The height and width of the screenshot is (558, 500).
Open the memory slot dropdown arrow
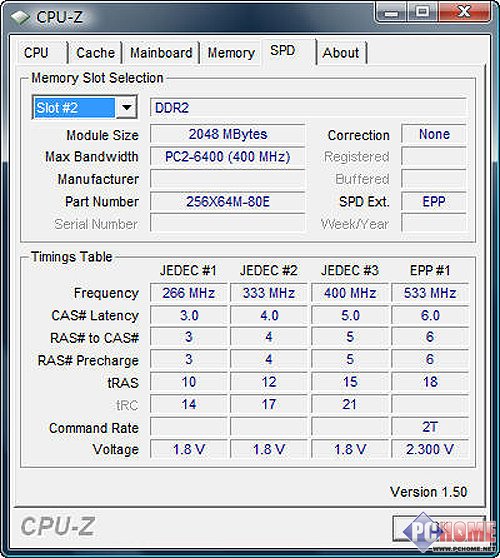pos(126,107)
